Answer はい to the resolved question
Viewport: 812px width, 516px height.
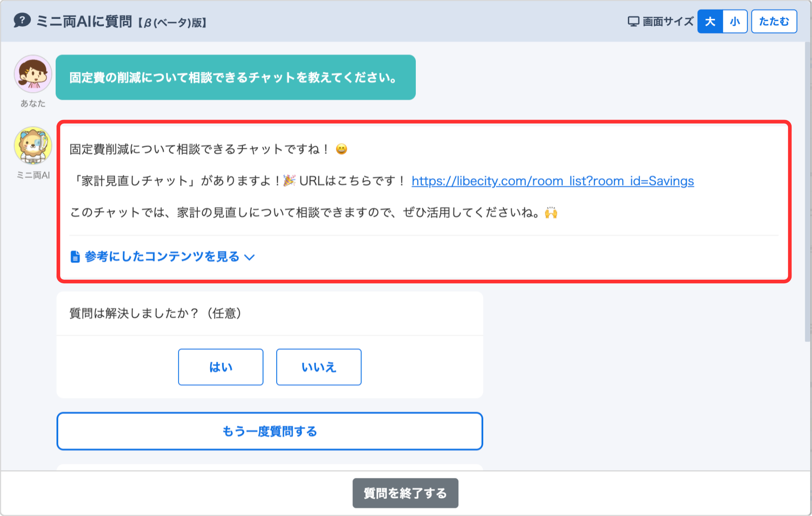(221, 367)
